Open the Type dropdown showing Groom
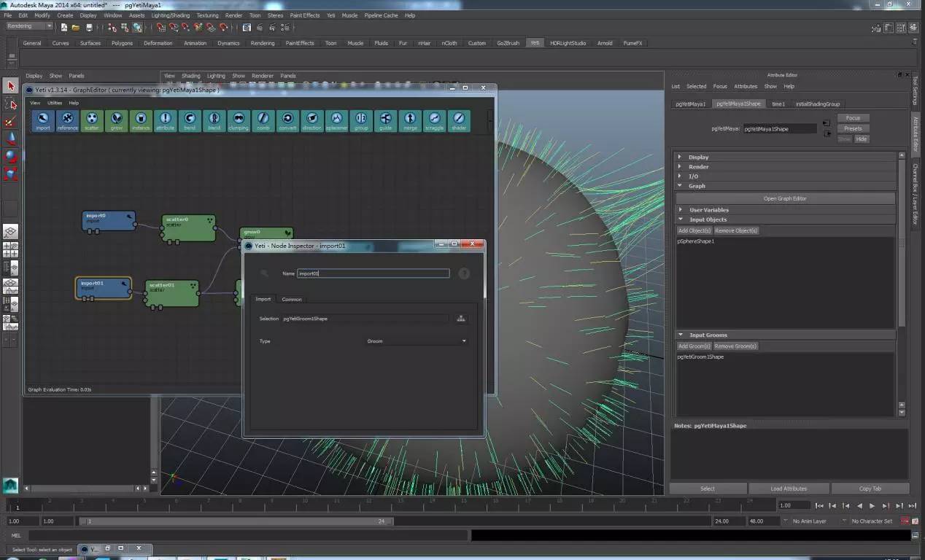The height and width of the screenshot is (560, 925). click(416, 341)
